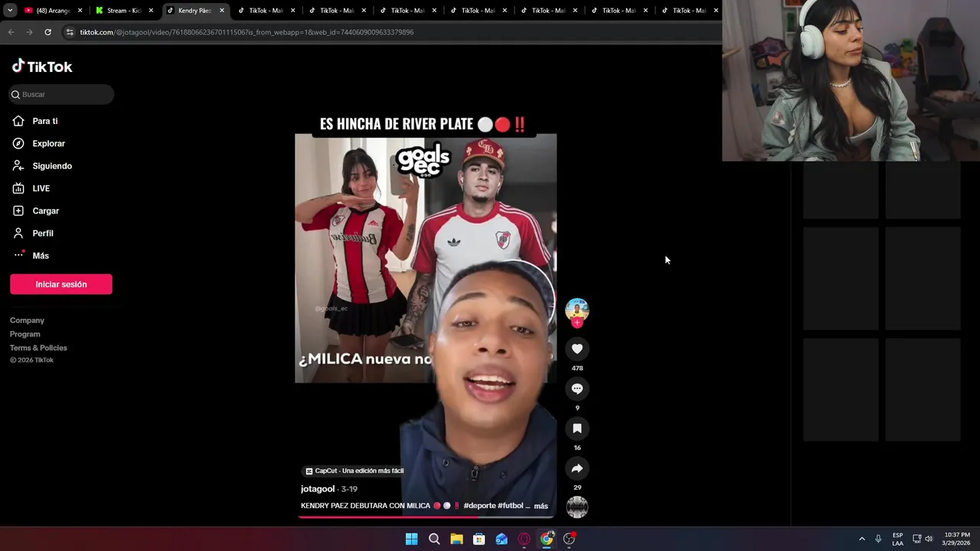This screenshot has height=551, width=980.
Task: Open the Windows Start menu
Action: pyautogui.click(x=411, y=539)
